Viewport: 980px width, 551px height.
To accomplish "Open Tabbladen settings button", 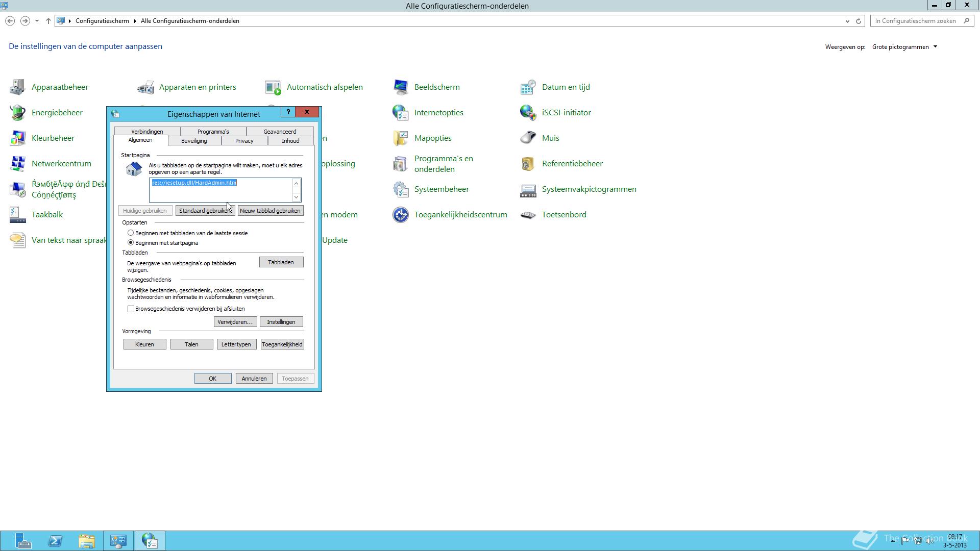I will 281,262.
